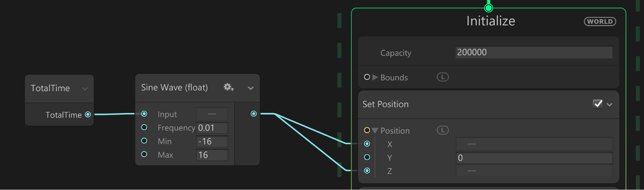The image size is (644, 190).
Task: Collapse the Sine Wave node chevron
Action: point(251,88)
